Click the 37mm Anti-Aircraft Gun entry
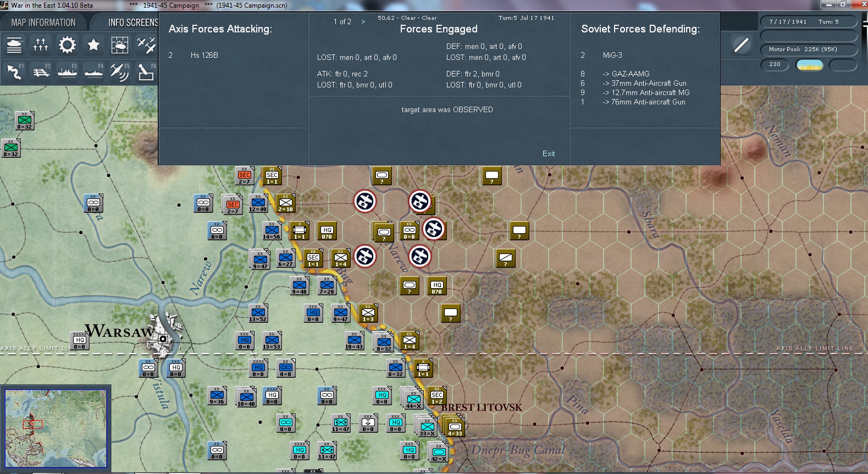 pos(644,83)
